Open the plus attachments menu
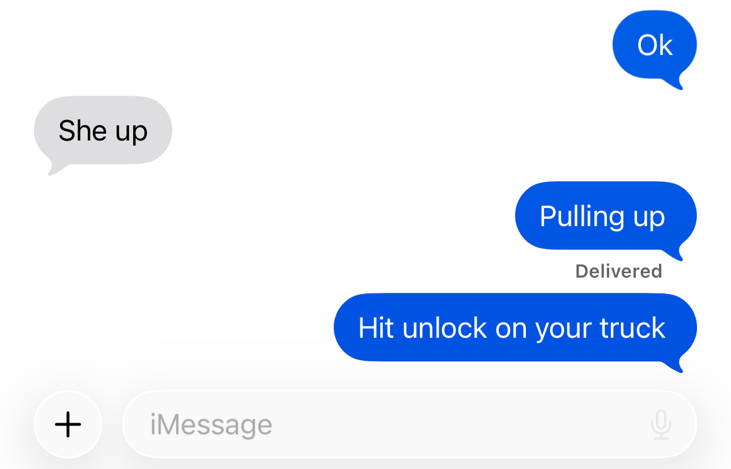731x469 pixels. (x=68, y=424)
